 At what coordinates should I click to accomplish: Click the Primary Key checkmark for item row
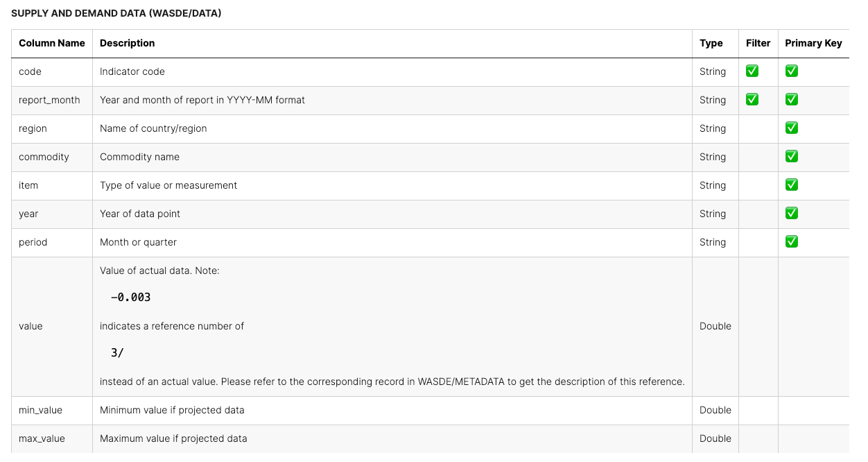pyautogui.click(x=792, y=185)
